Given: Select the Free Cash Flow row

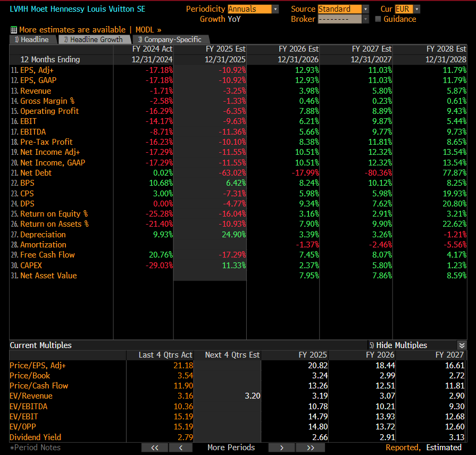Looking at the screenshot, I should [x=47, y=255].
